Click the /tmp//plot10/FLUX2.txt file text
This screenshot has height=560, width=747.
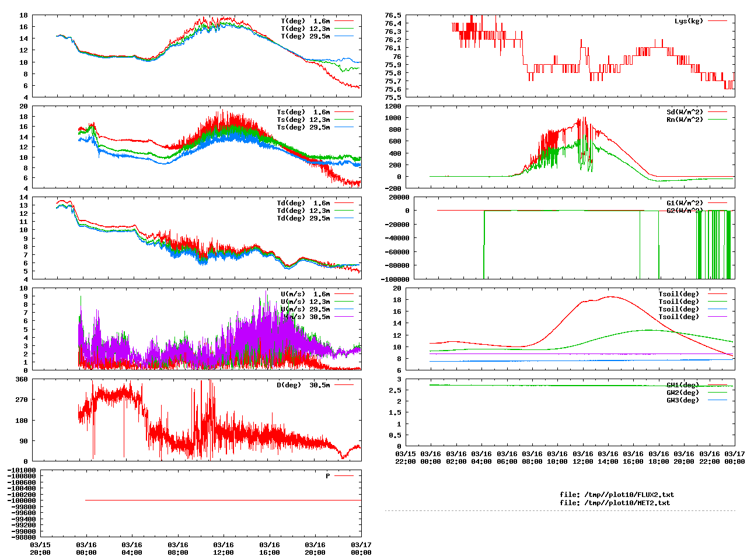[617, 495]
